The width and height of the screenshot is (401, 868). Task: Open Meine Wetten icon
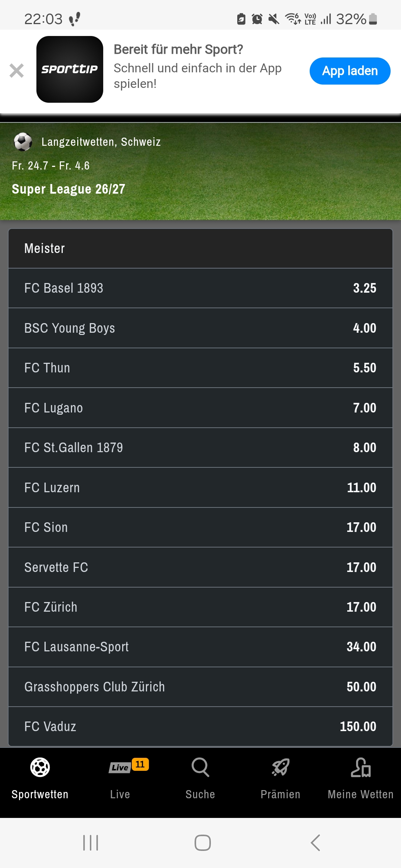[x=361, y=767]
